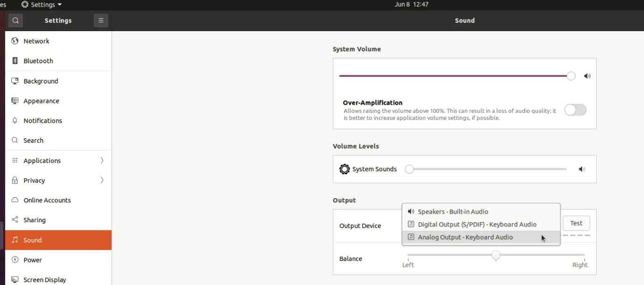Click the Bluetooth icon in sidebar

click(15, 61)
